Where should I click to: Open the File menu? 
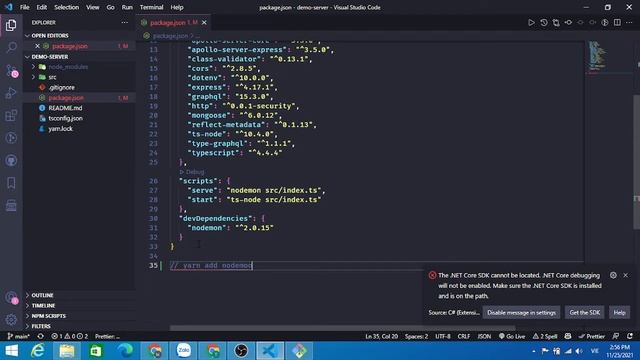point(24,7)
